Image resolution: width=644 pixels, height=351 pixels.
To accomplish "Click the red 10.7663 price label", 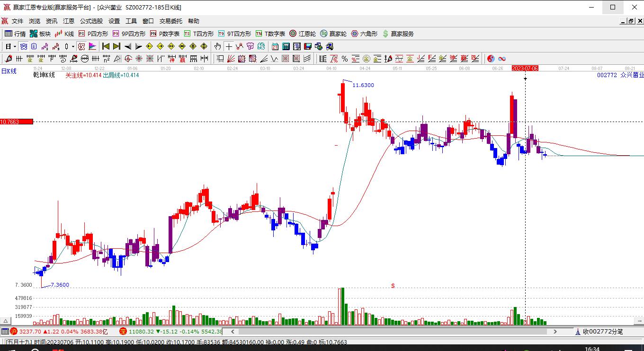I will 17,122.
